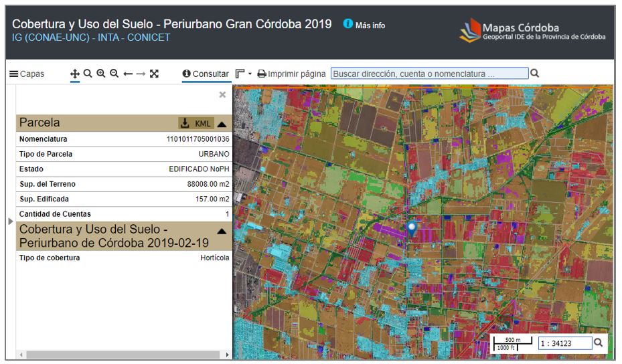622x364 pixels.
Task: Click Imprimir página print button
Action: click(x=291, y=74)
